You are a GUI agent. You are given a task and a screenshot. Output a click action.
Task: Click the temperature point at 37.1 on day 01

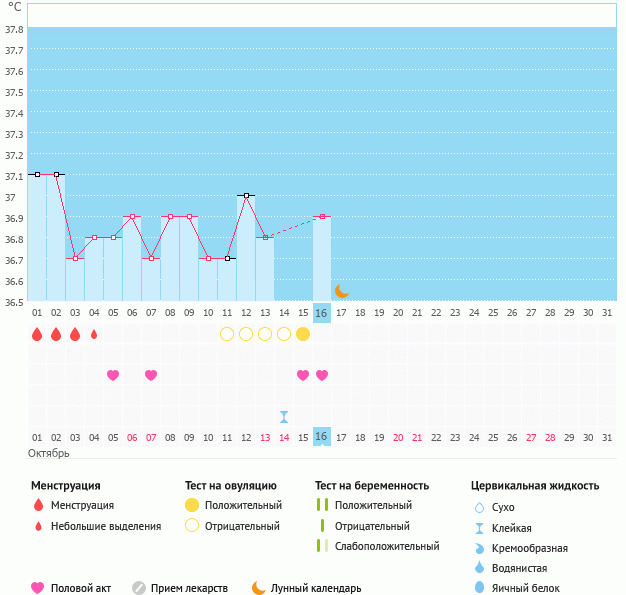tap(37, 174)
